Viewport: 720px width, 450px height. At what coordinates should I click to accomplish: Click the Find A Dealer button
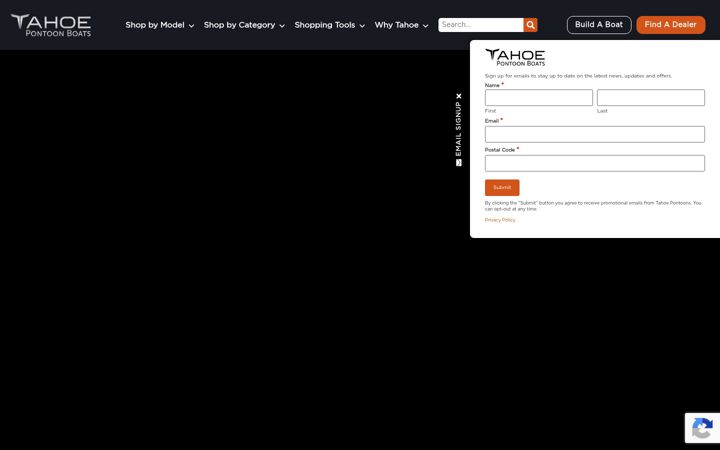671,25
